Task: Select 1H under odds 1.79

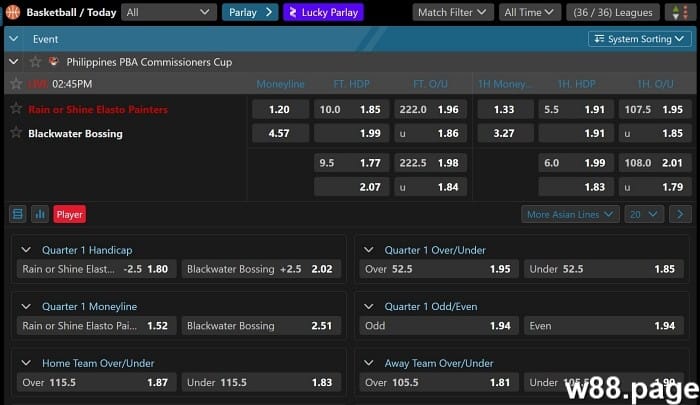Action: pos(655,187)
